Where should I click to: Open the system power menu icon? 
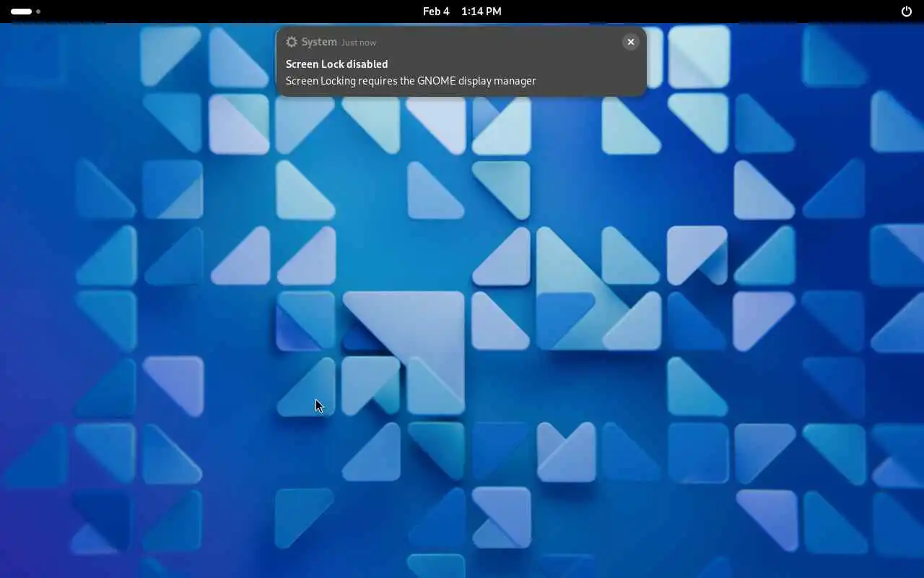pos(907,12)
